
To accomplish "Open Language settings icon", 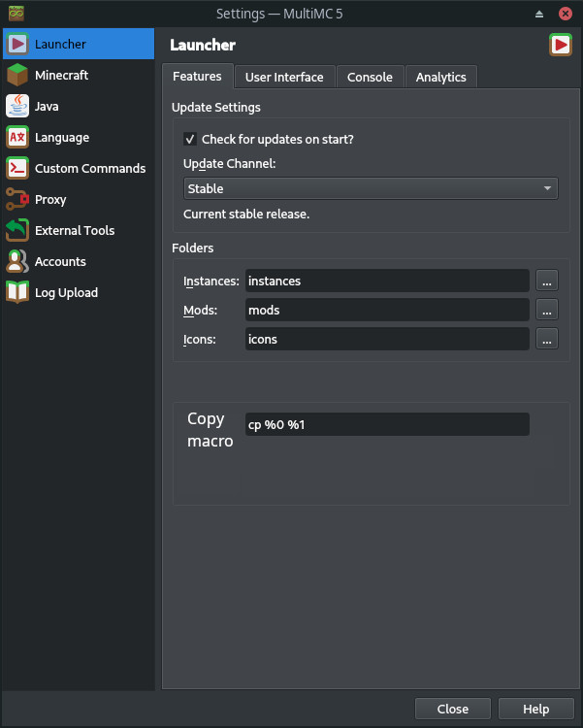I will pos(17,138).
